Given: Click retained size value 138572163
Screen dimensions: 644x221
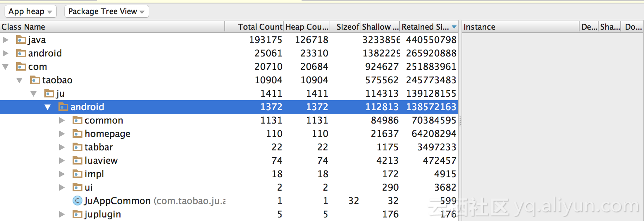Looking at the screenshot, I should click(x=431, y=107).
